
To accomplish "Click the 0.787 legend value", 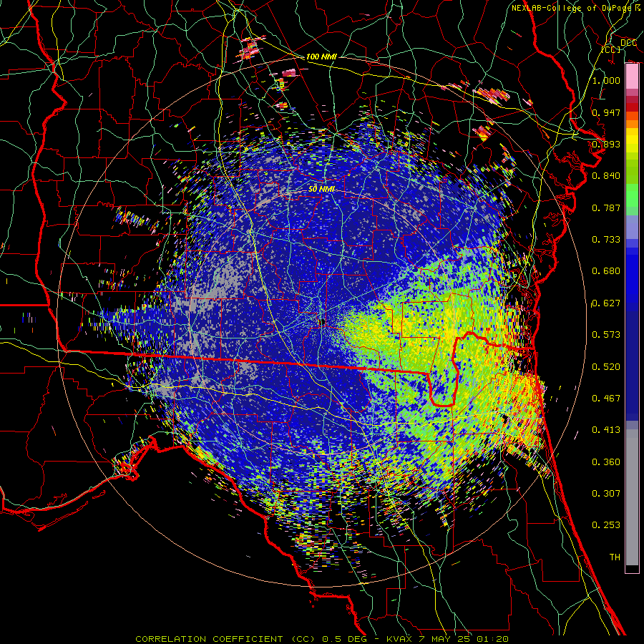I will [x=606, y=208].
